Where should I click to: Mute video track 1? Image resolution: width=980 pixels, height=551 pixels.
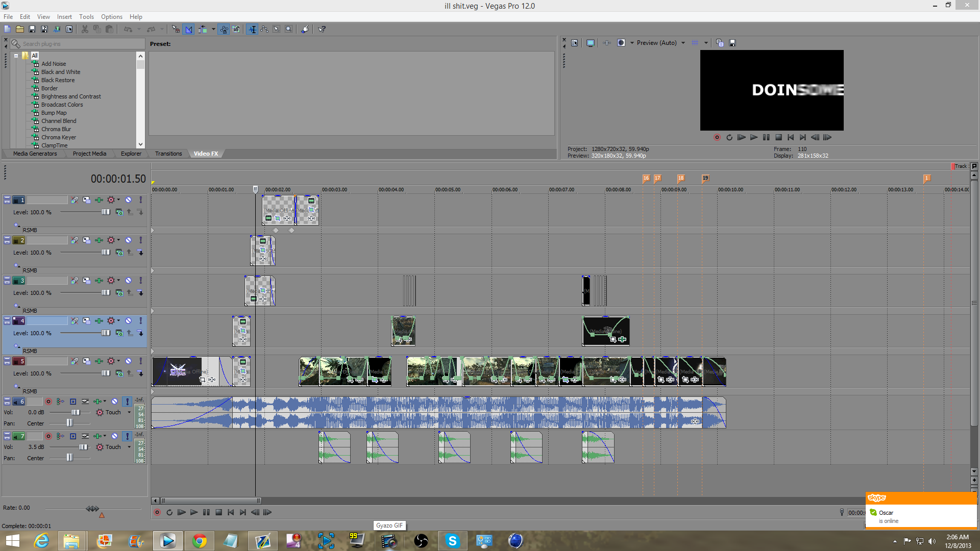[x=129, y=200]
